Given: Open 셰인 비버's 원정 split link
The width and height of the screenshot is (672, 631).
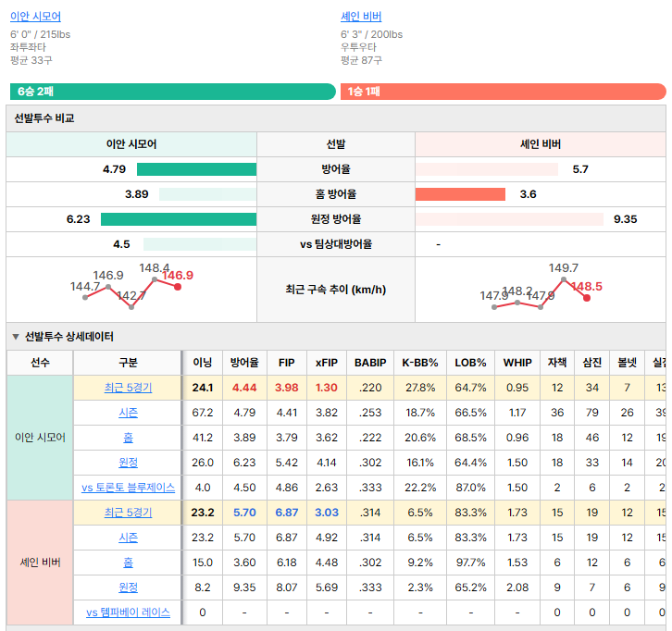Looking at the screenshot, I should coord(128,588).
